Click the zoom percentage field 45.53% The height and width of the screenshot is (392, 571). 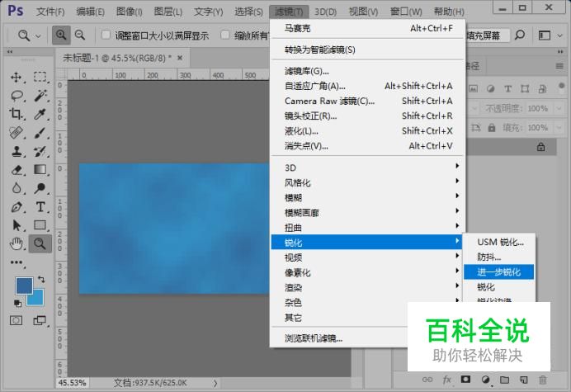pos(72,383)
